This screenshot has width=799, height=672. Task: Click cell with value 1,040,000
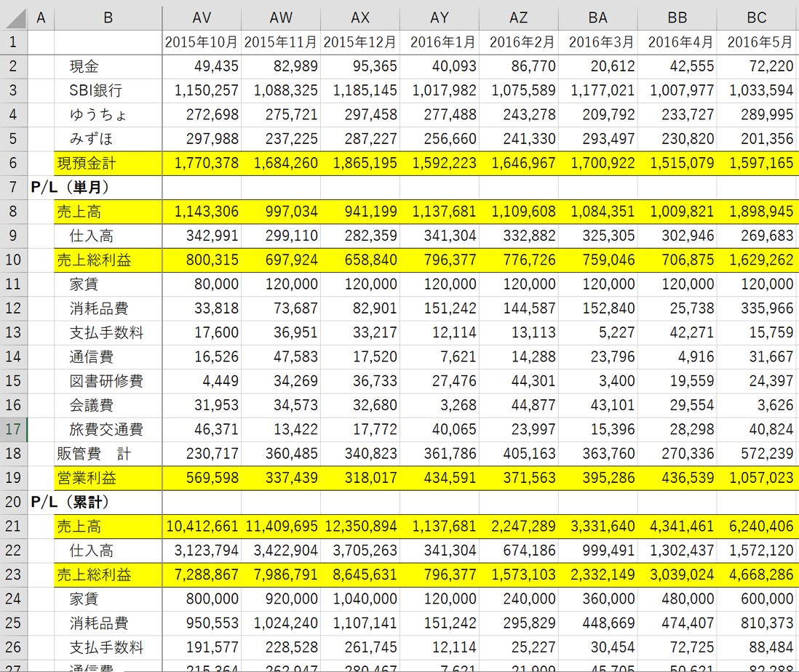tap(360, 599)
